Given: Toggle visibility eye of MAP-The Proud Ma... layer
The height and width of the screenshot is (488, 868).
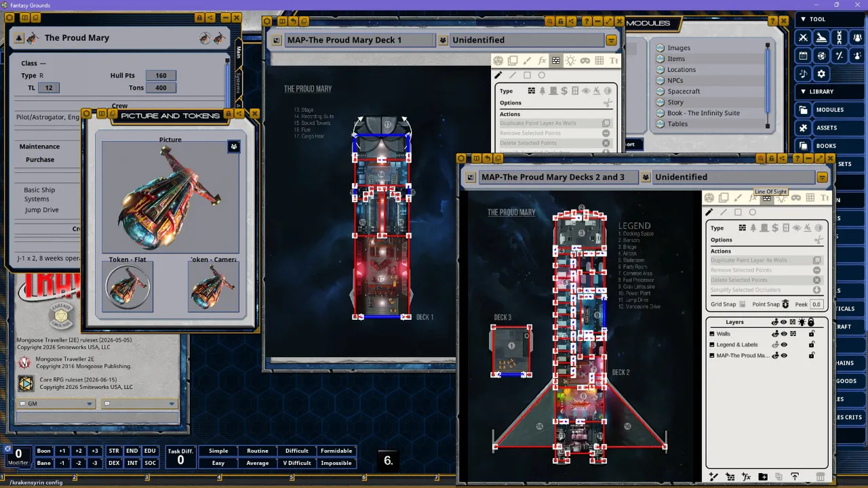Looking at the screenshot, I should click(x=784, y=355).
